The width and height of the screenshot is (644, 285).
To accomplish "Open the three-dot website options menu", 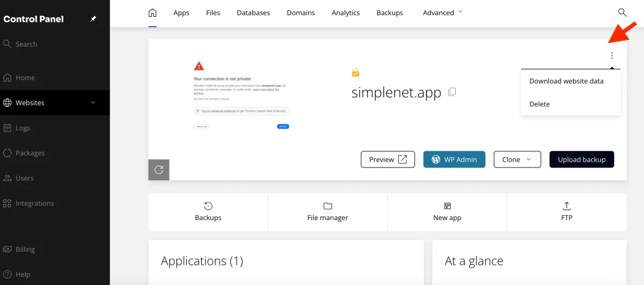I will click(612, 56).
